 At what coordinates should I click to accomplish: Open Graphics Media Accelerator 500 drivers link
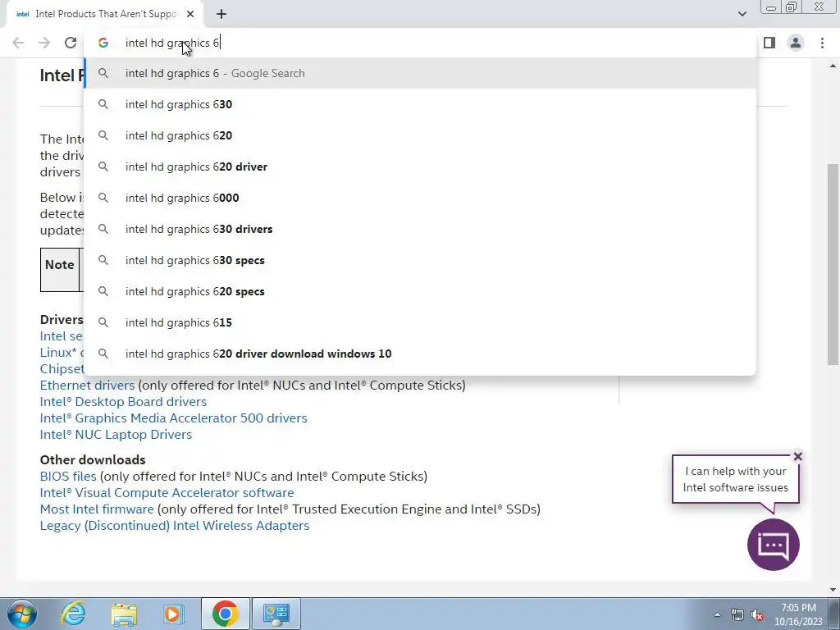point(174,418)
